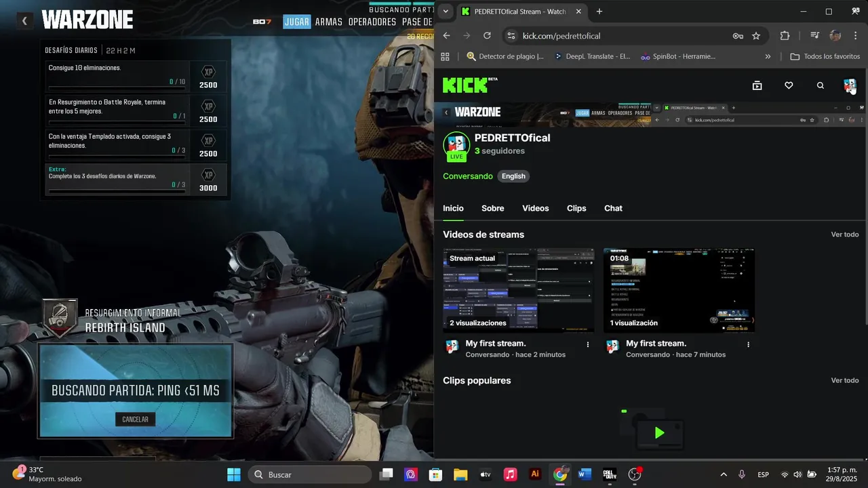Open the Stream actual video thumbnail
868x488 pixels.
(x=518, y=290)
